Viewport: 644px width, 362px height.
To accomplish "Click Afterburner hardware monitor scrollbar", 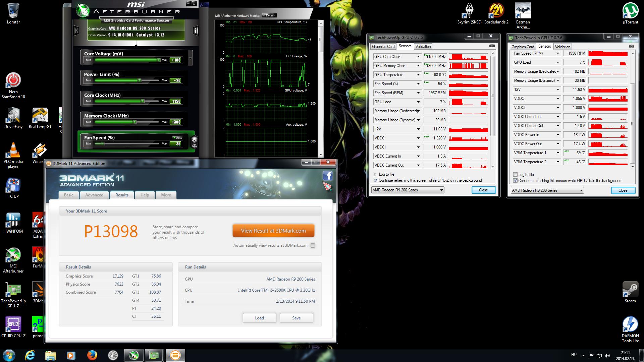I will 321,39.
